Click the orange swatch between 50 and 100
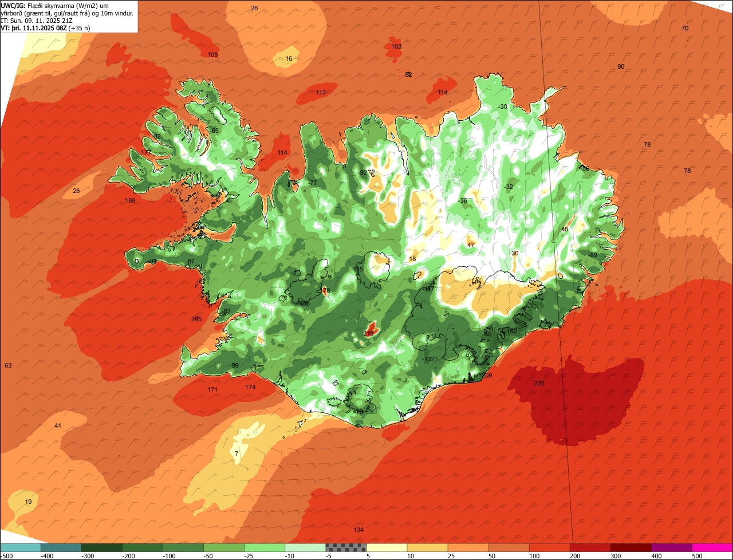The height and width of the screenshot is (560, 733). [508, 547]
